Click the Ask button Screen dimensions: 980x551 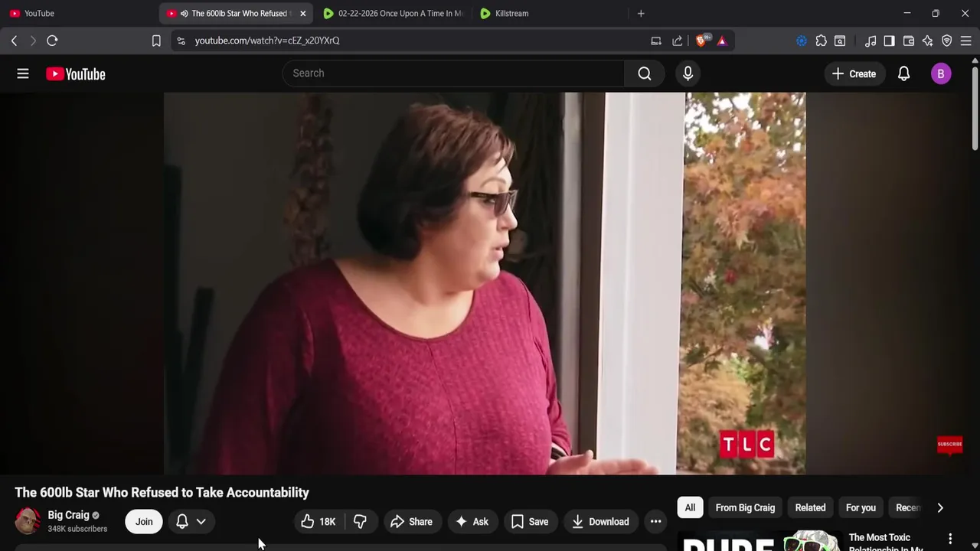pos(472,522)
